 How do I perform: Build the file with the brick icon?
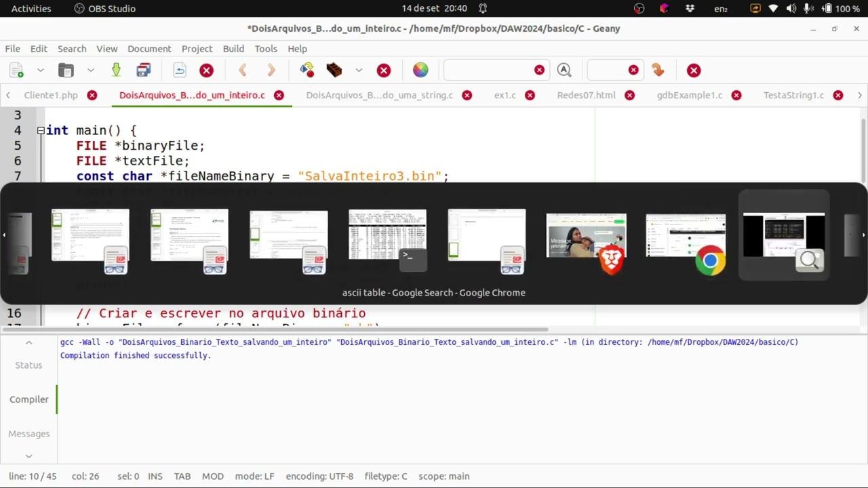tap(334, 70)
